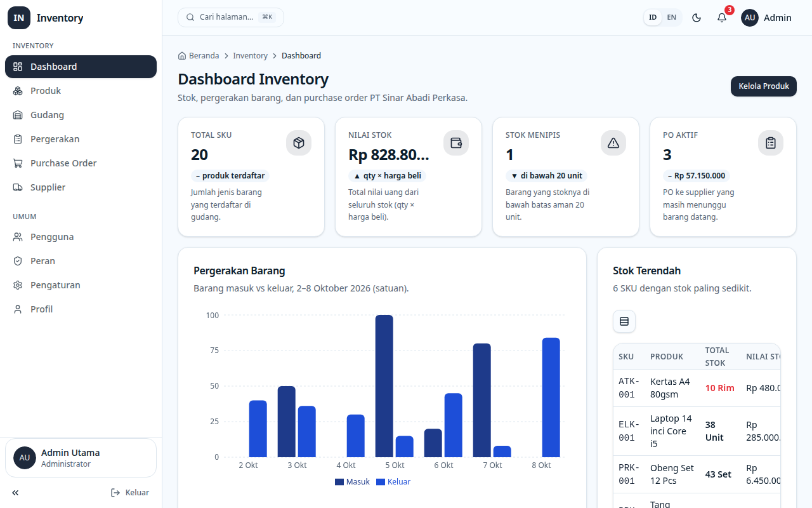The image size is (812, 508).
Task: Click the 10 Rim stock value
Action: click(720, 388)
